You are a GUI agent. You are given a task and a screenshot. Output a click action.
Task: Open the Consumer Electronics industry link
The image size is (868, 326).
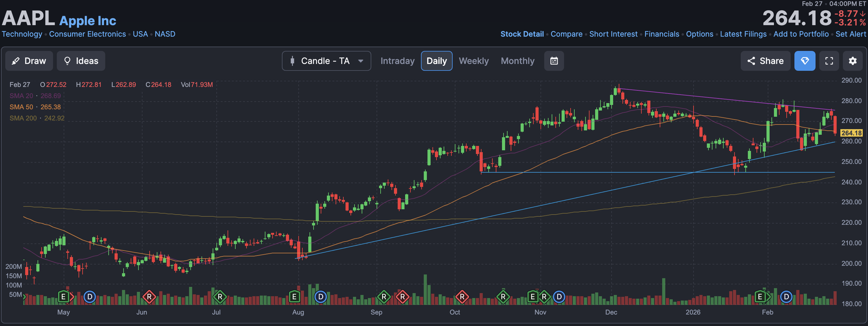pyautogui.click(x=88, y=34)
